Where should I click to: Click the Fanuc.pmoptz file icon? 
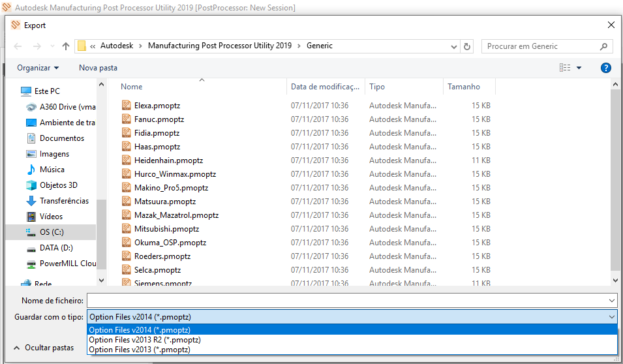(x=127, y=119)
